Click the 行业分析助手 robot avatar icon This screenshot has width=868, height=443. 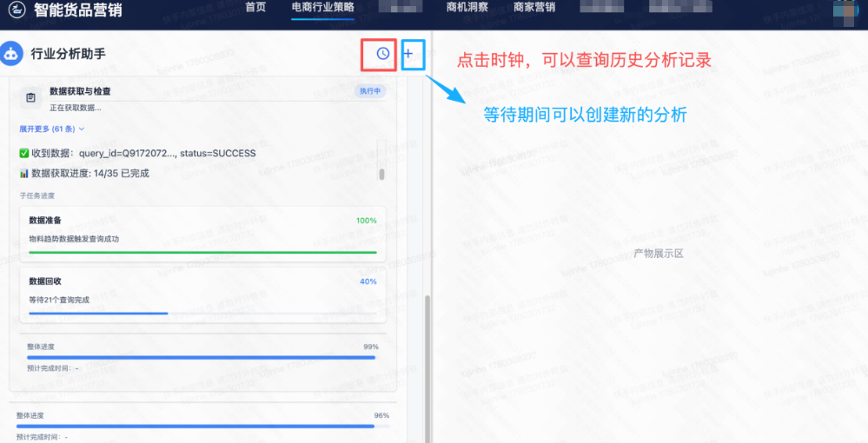point(11,54)
